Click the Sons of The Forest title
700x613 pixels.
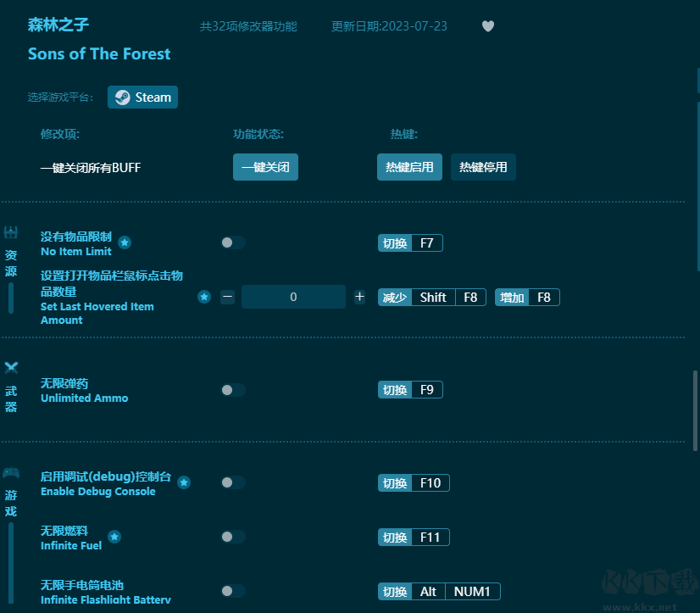coord(99,54)
